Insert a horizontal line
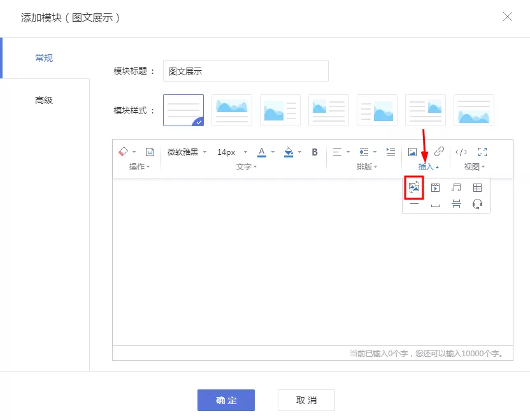 pyautogui.click(x=414, y=203)
